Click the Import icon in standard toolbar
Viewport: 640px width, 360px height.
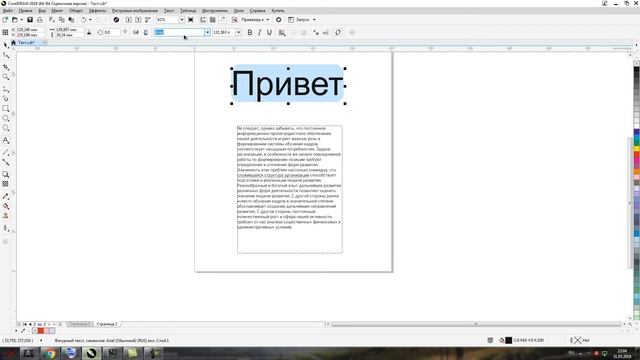tap(129, 20)
